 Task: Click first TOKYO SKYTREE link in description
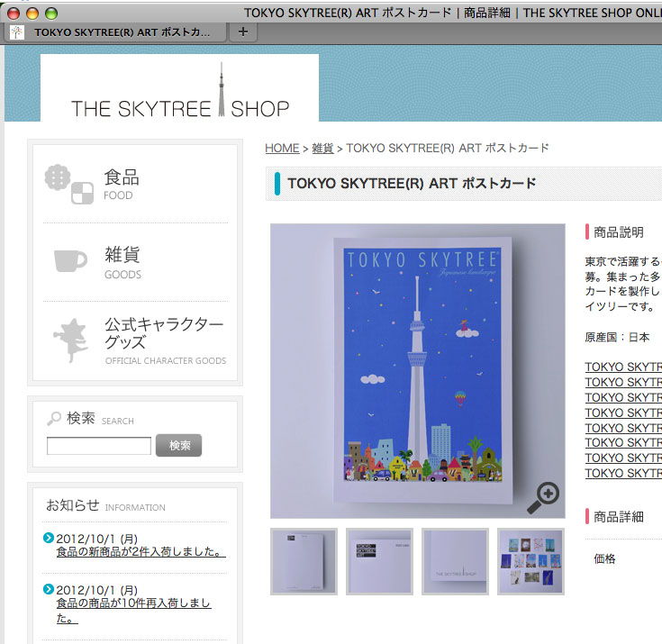(x=623, y=367)
